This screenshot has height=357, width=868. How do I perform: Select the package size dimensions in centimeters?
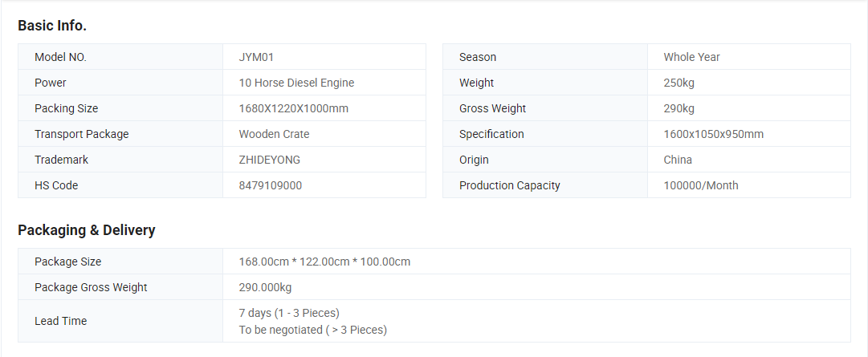coord(325,262)
